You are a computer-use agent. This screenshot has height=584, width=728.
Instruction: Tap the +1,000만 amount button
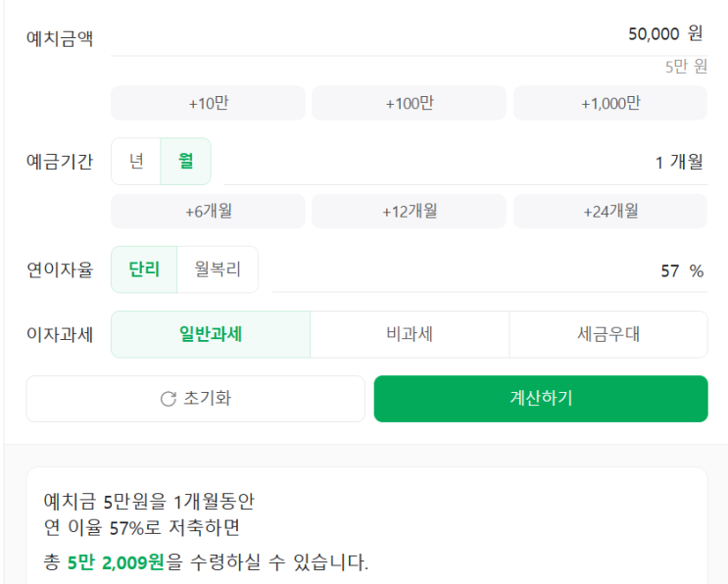click(x=609, y=103)
